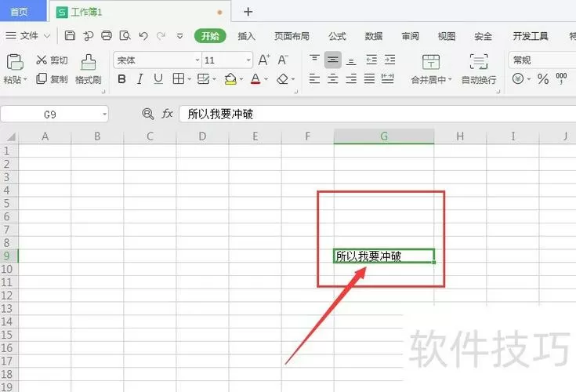This screenshot has height=392, width=576.
Task: Decrease font size with A- icon
Action: click(282, 60)
